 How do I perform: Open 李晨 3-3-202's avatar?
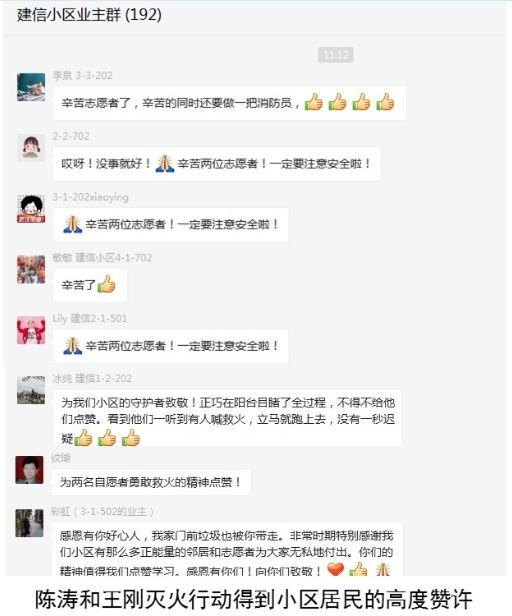31,87
